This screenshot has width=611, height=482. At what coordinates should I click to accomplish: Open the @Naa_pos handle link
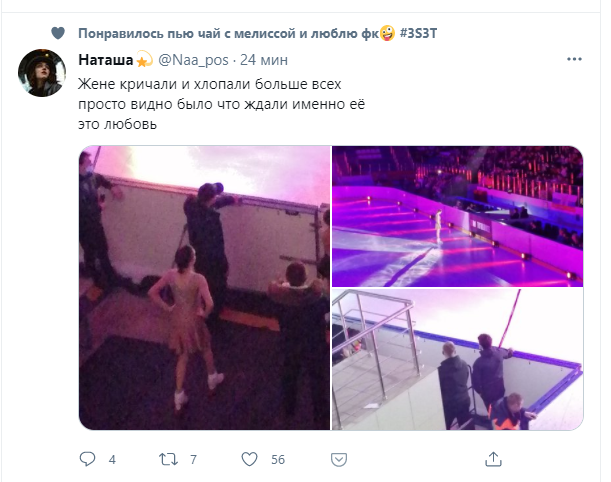pos(193,60)
